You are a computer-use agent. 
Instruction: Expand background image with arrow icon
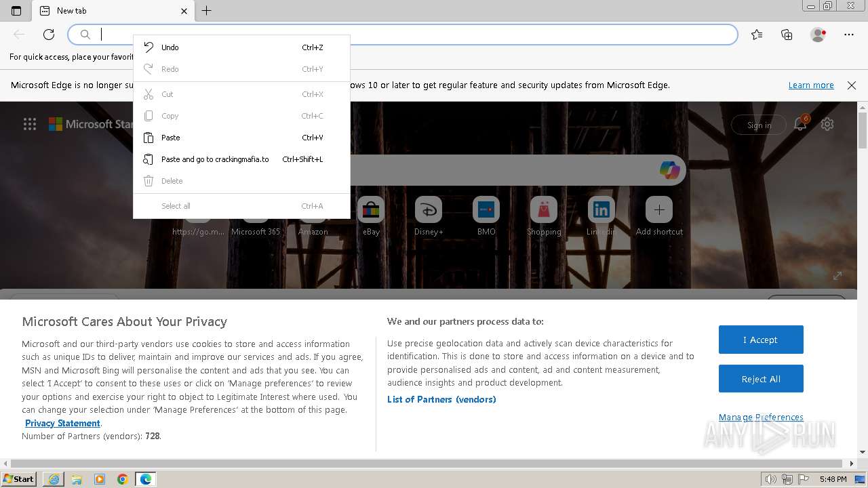[x=837, y=275]
